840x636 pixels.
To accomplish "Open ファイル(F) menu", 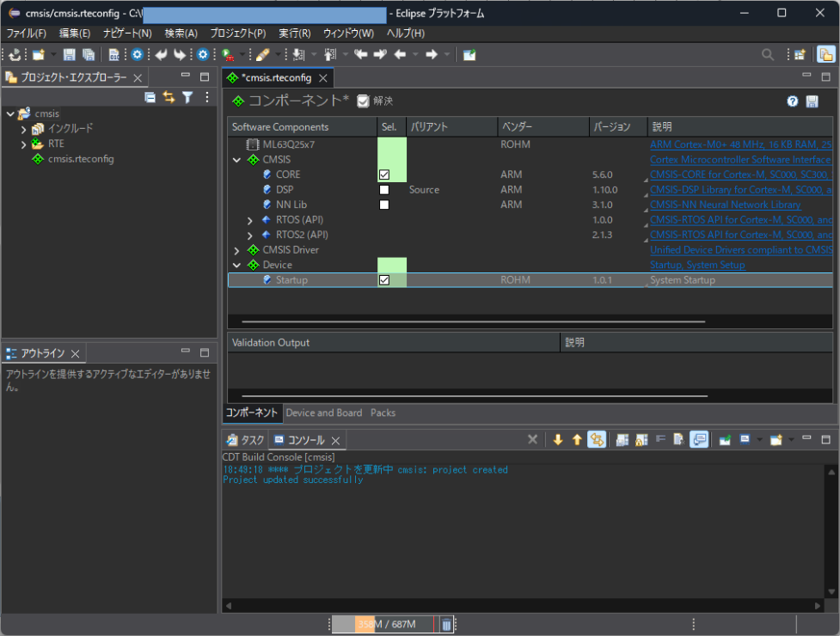I will 27,34.
